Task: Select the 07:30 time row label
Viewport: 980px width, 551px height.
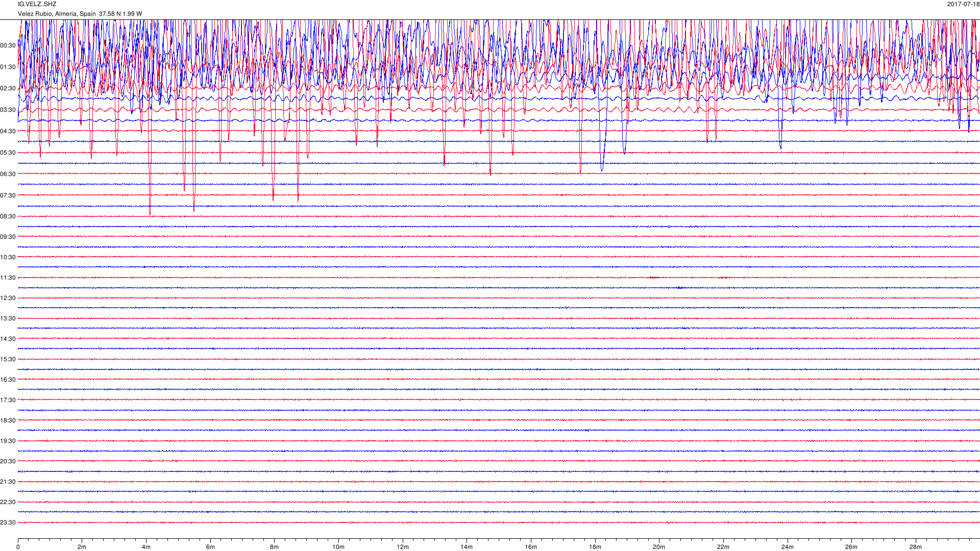Action: [8, 195]
